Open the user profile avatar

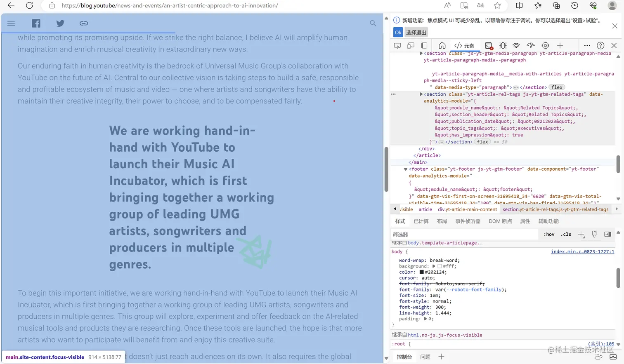[x=612, y=5]
